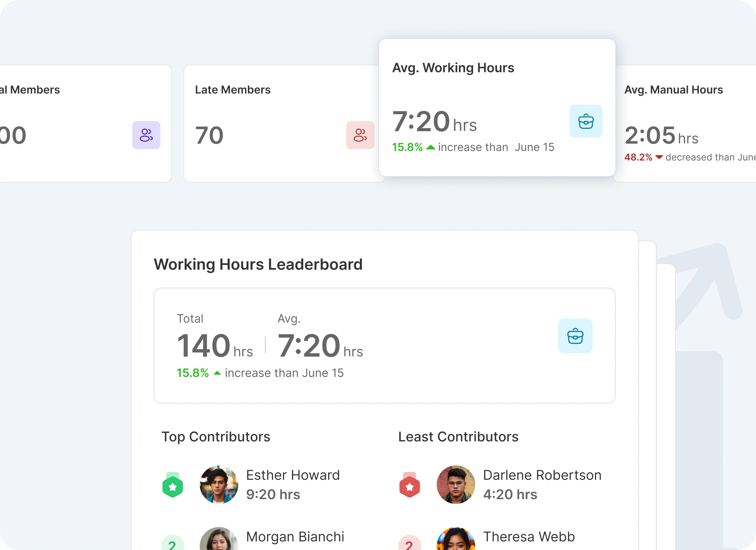756x550 pixels.
Task: Open Darlene Robertson's profile avatar
Action: point(455,485)
